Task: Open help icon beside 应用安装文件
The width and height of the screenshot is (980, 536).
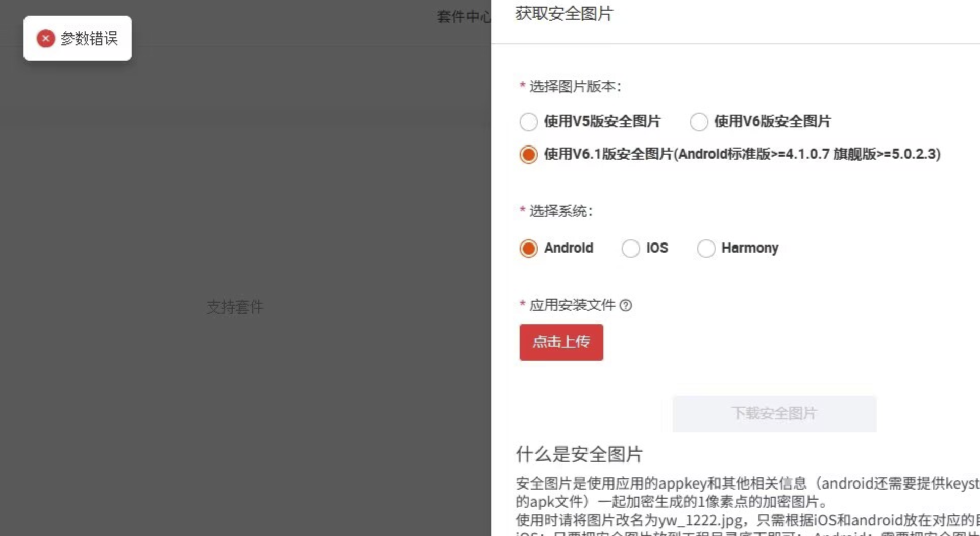Action: [626, 305]
